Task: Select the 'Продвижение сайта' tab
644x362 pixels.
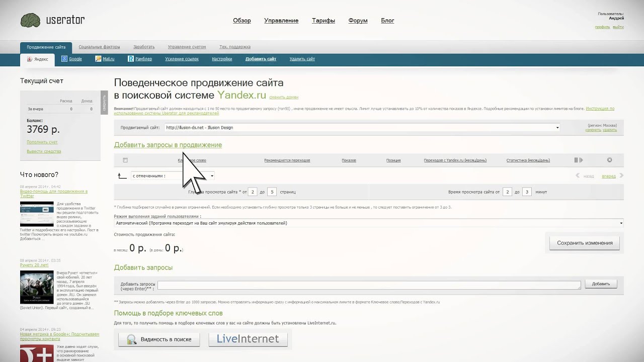Action: click(x=46, y=47)
